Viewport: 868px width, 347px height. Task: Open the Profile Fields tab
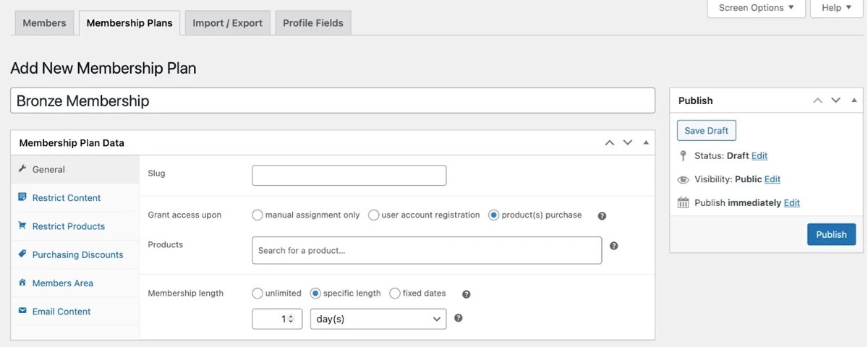click(313, 22)
